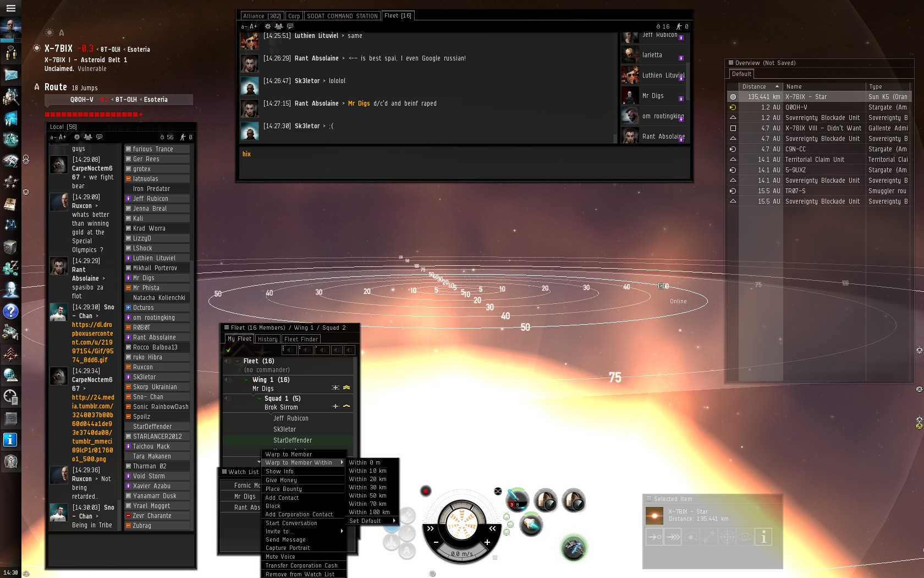This screenshot has height=578, width=924.
Task: Click the speech bubble icon in Fleet chat
Action: 290,26
